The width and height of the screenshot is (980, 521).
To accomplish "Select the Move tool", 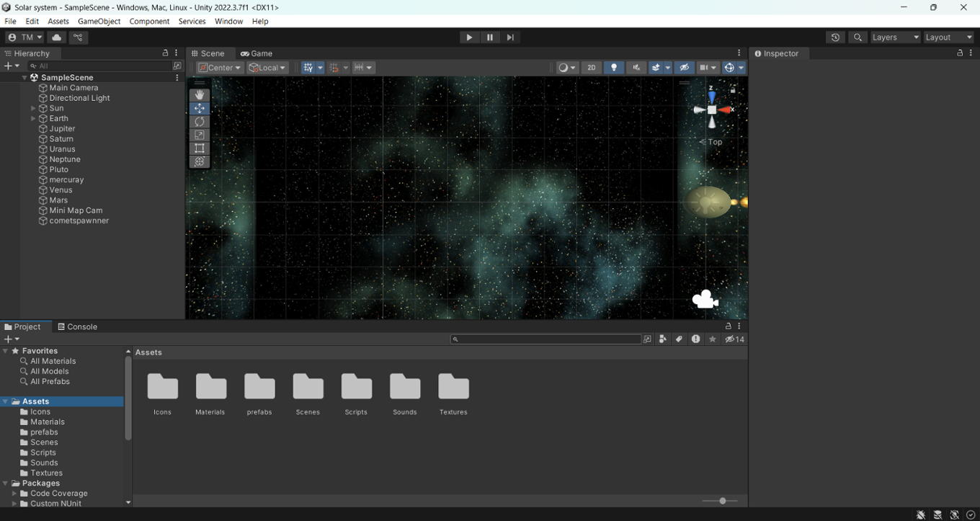I will [200, 108].
